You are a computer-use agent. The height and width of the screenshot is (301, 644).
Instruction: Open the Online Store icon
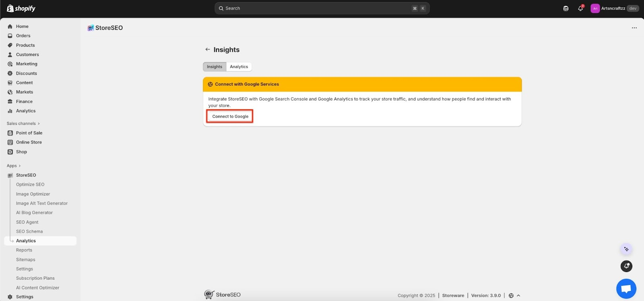pos(10,142)
